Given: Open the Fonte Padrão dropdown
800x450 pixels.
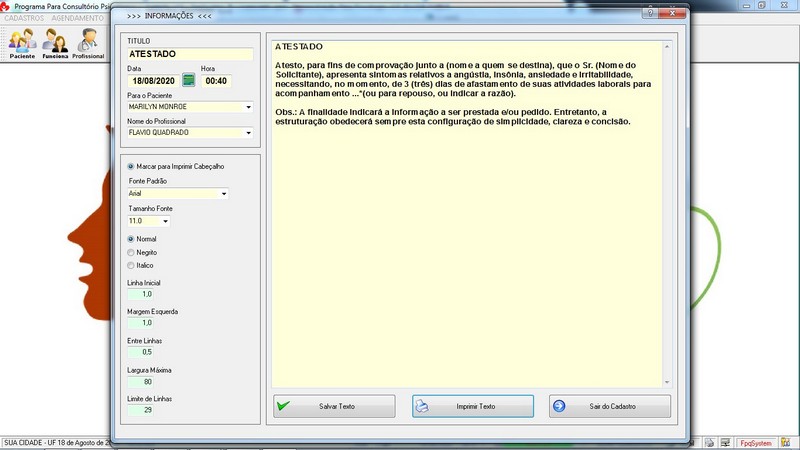Looking at the screenshot, I should 223,194.
